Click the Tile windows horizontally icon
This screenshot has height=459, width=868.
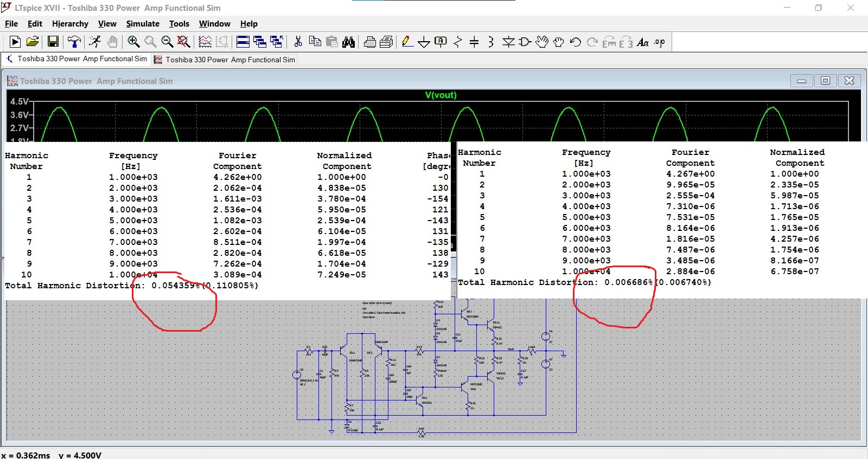(243, 42)
